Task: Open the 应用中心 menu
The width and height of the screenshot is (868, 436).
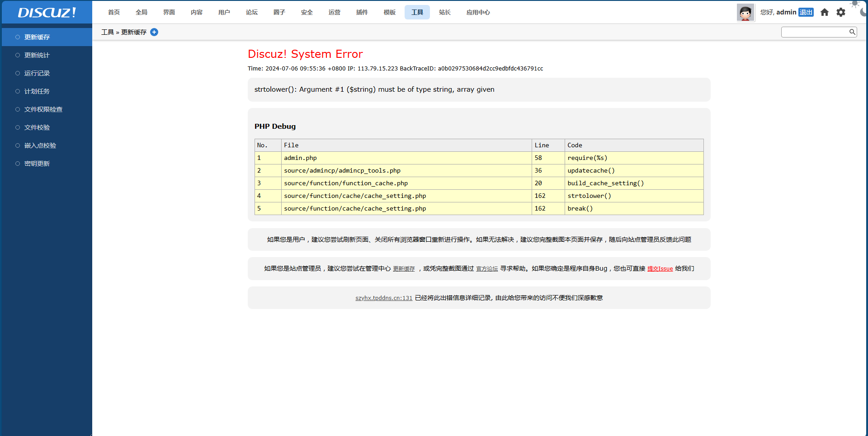Action: click(478, 12)
